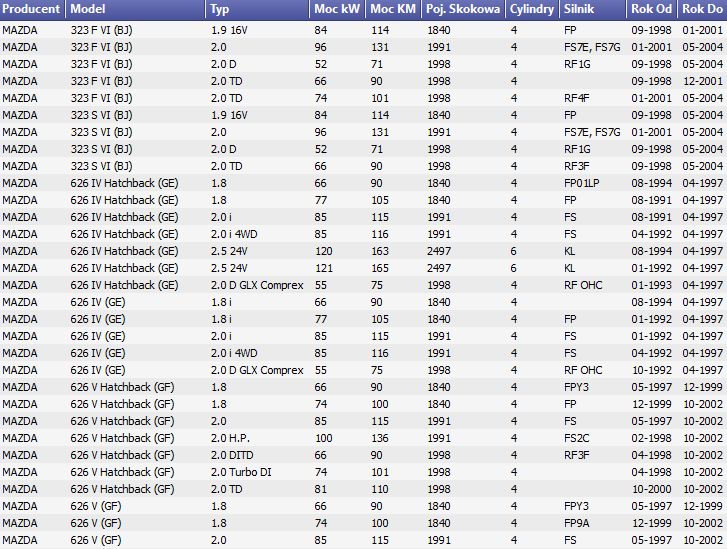
Task: Select "FS7E, FS7G" in the 323 S VI row
Action: coord(592,132)
